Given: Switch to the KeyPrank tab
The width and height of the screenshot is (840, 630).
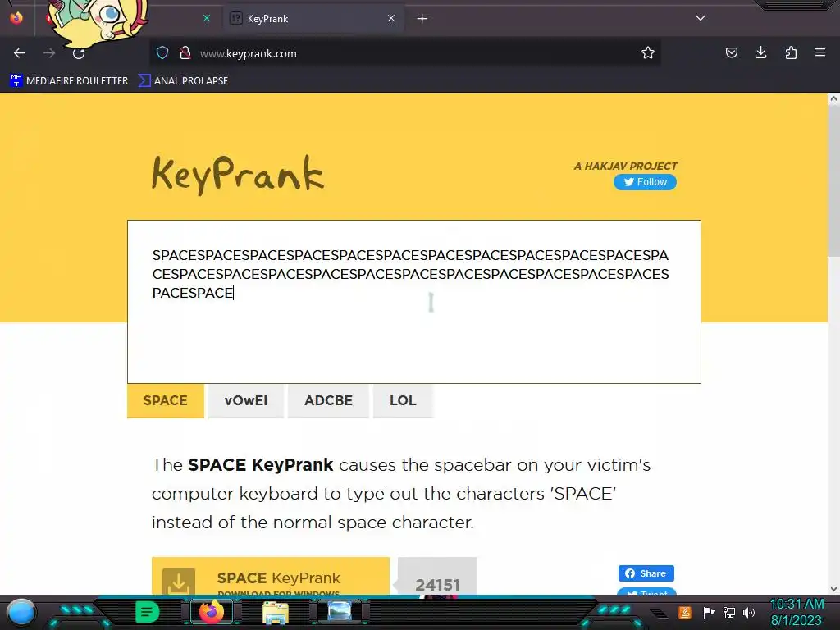Looking at the screenshot, I should (x=313, y=19).
